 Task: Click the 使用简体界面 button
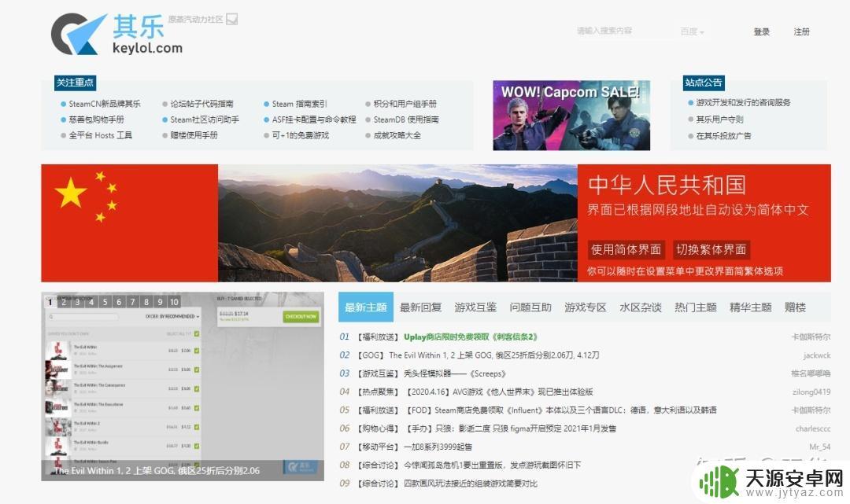click(x=626, y=249)
